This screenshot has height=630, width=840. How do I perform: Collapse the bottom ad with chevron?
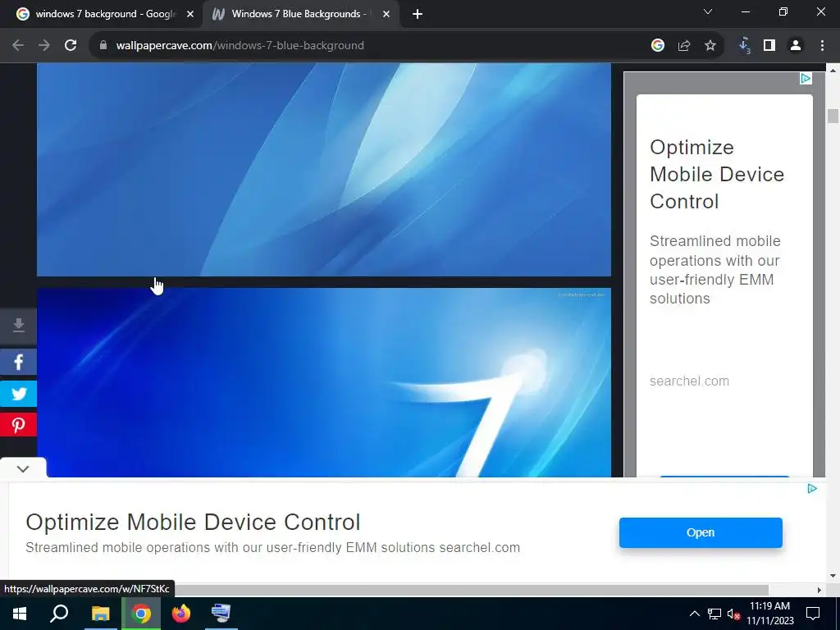pos(22,468)
